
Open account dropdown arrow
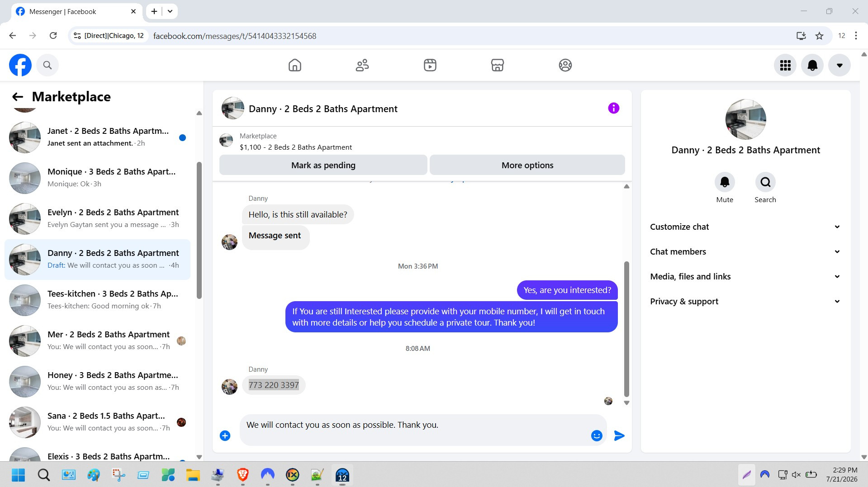[840, 65]
